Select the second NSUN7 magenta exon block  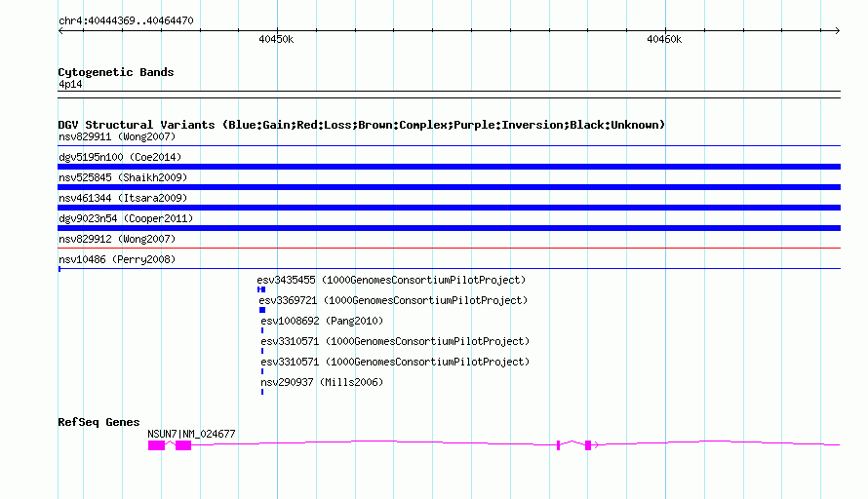coord(183,445)
